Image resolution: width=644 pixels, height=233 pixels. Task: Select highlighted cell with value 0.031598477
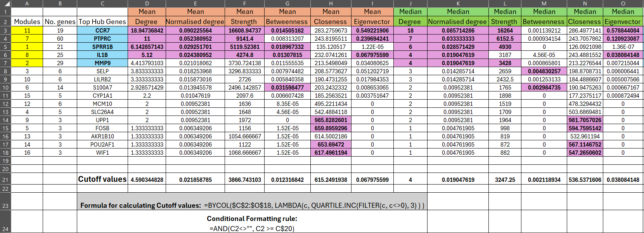(x=287, y=88)
